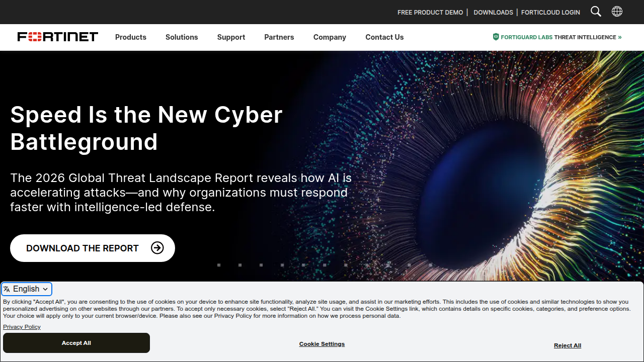The image size is (644, 362).
Task: Click the Free Product Demo link
Action: [x=430, y=12]
